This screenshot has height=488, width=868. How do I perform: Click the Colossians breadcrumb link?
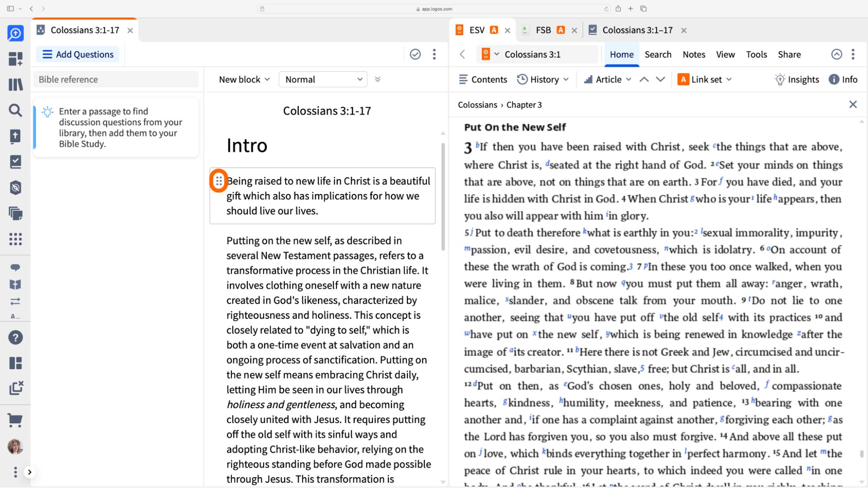tap(477, 105)
